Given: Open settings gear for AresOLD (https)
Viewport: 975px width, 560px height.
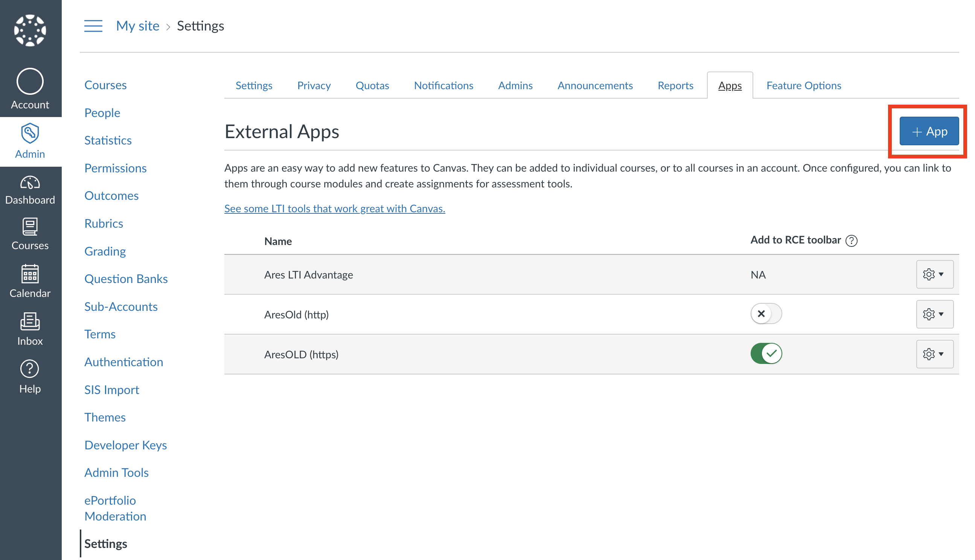Looking at the screenshot, I should point(934,354).
